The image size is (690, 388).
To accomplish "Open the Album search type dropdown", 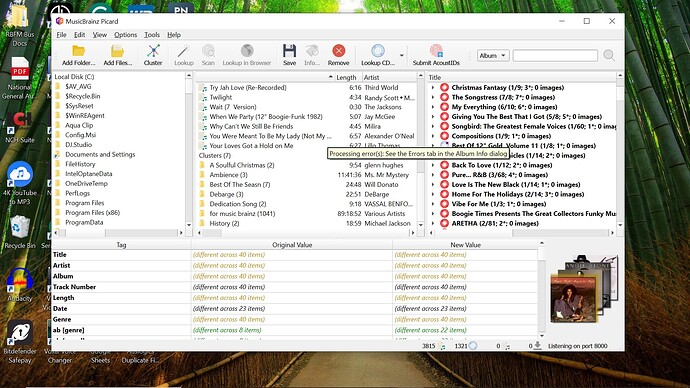I will point(493,55).
